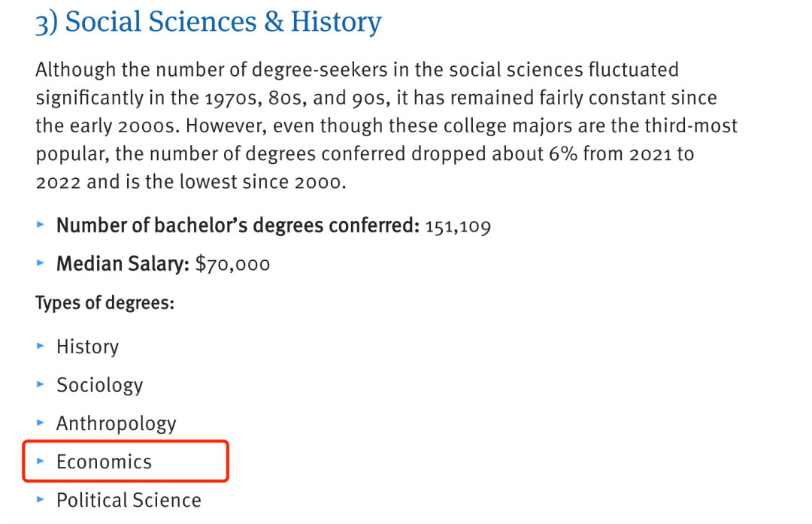Select the Anthropology degree item

[116, 423]
